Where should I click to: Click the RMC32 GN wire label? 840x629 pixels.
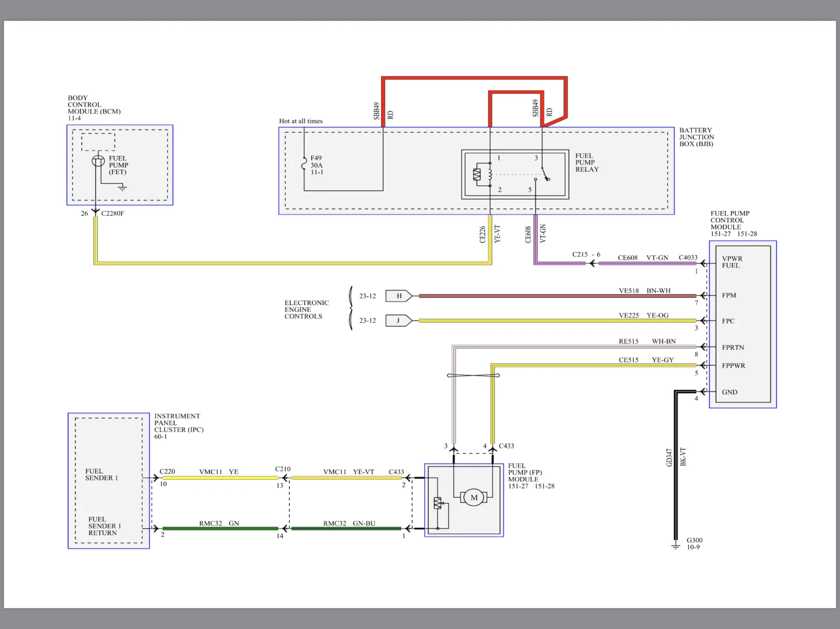pos(219,523)
